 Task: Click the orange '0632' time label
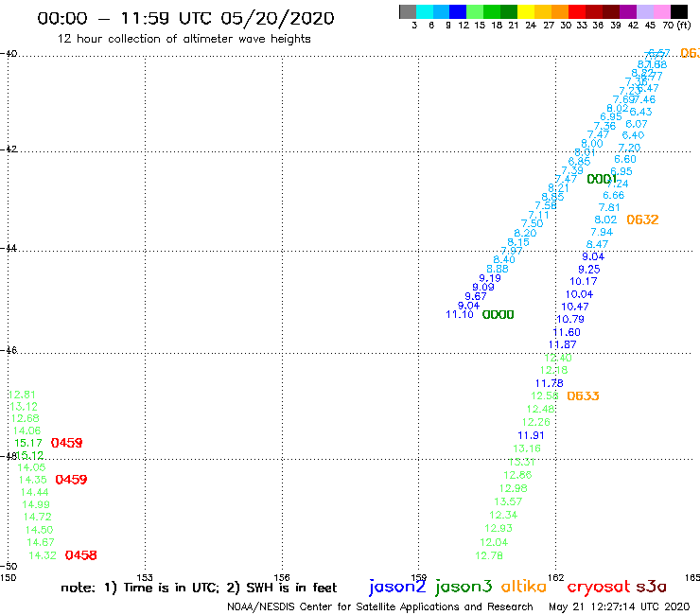[643, 220]
